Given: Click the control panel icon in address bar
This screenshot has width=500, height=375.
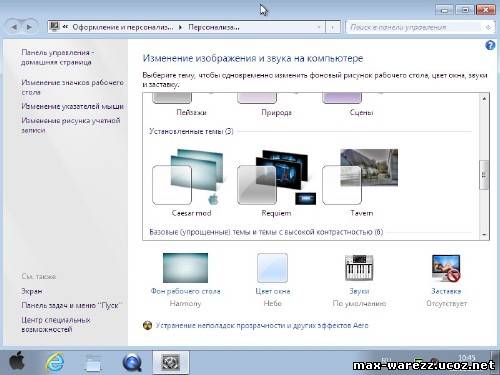Looking at the screenshot, I should [x=55, y=27].
